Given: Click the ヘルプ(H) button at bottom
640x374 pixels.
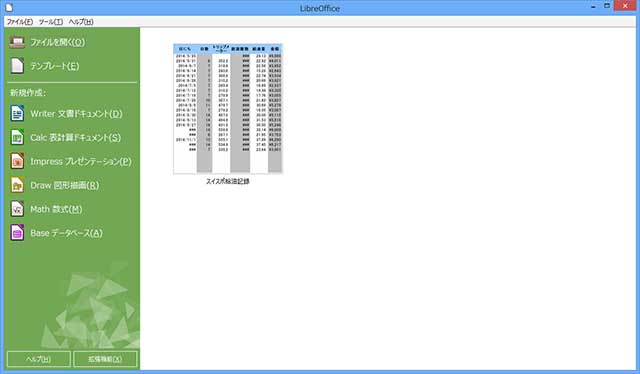Looking at the screenshot, I should [39, 359].
